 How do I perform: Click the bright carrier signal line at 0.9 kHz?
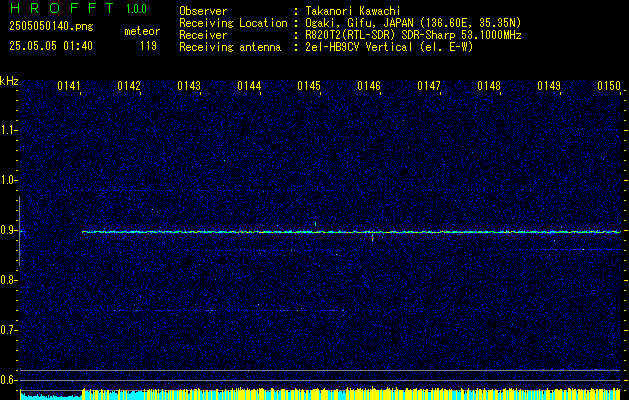(x=351, y=232)
